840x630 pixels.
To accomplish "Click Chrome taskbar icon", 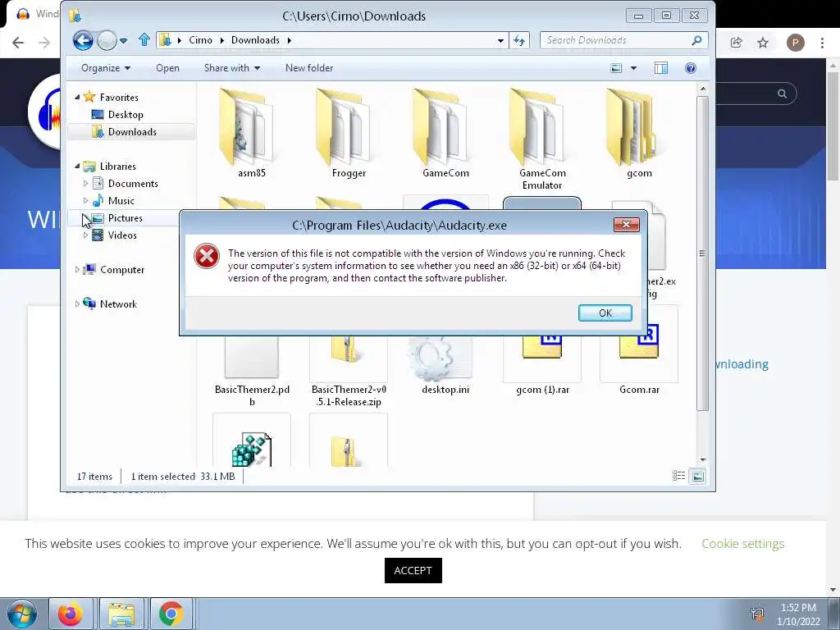I will (171, 614).
